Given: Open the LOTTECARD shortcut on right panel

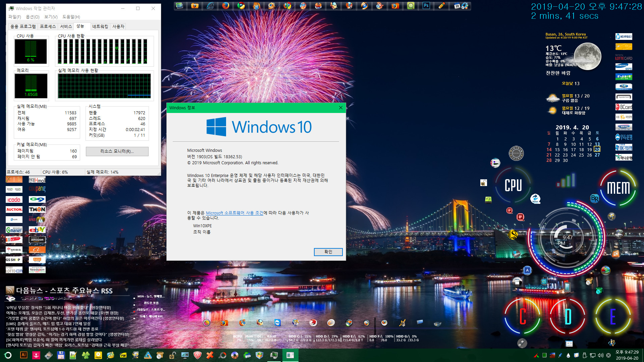Looking at the screenshot, I should tap(624, 57).
